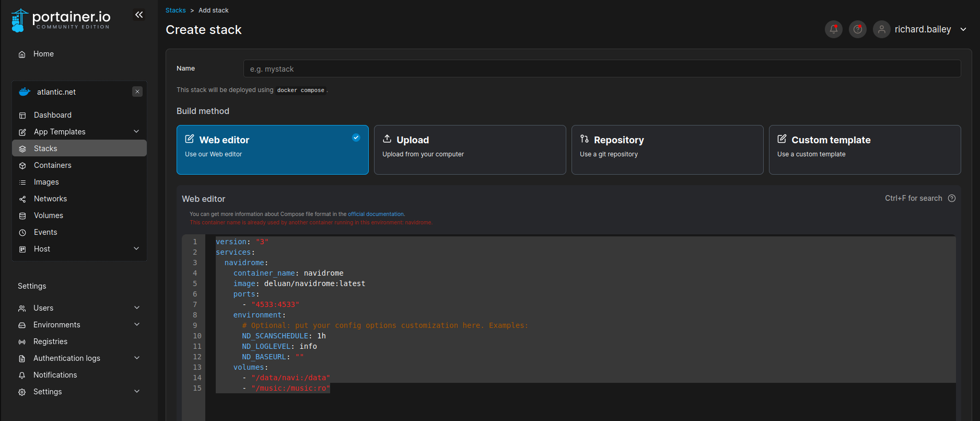Click the Networks share icon
Viewport: 980px width, 421px height.
coord(22,199)
